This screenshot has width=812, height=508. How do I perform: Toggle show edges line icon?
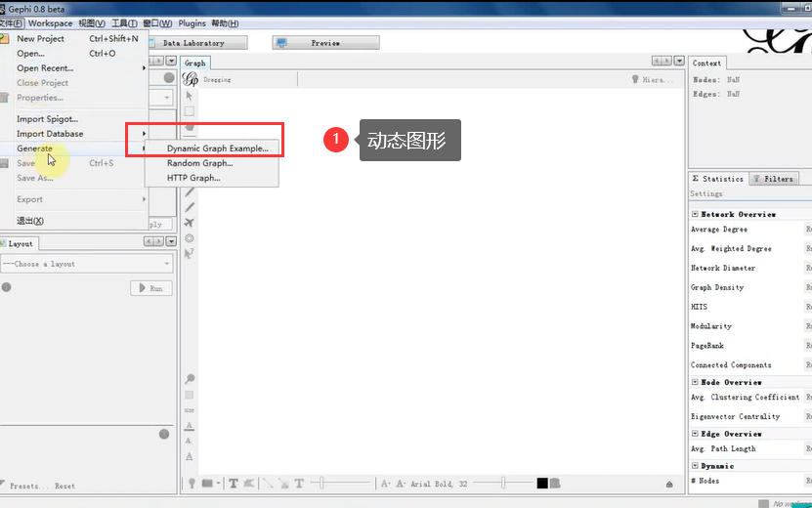tap(268, 484)
